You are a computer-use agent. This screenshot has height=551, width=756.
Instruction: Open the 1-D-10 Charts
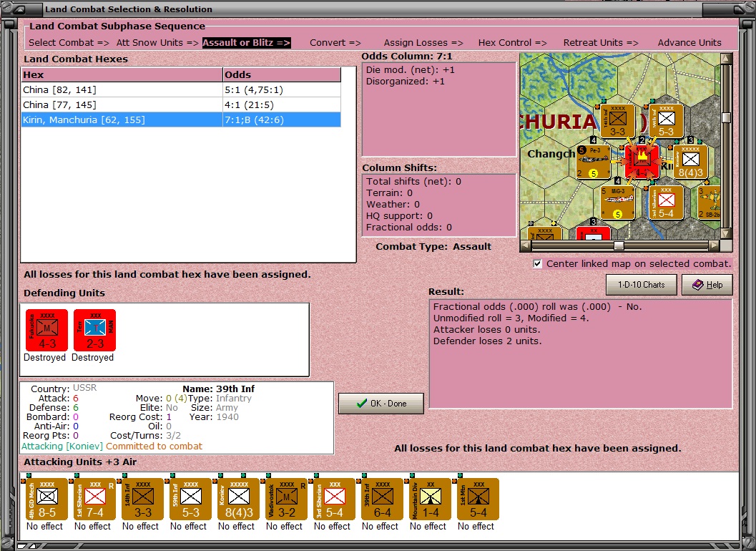(642, 285)
